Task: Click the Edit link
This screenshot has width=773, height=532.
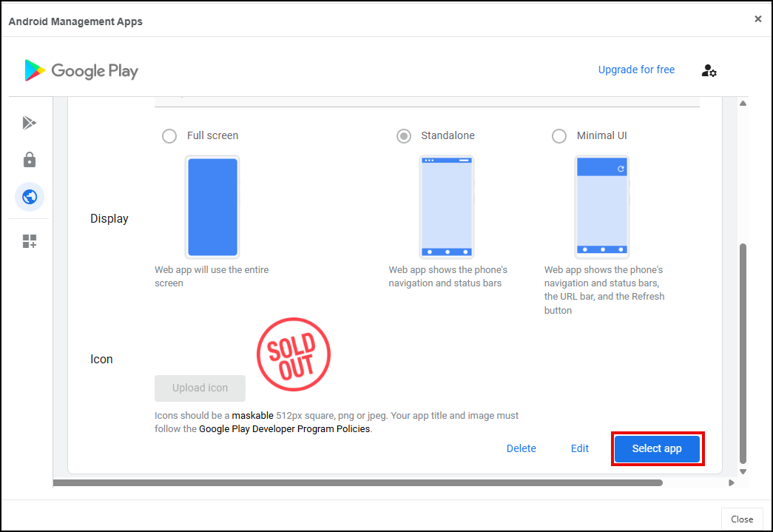Action: 580,448
